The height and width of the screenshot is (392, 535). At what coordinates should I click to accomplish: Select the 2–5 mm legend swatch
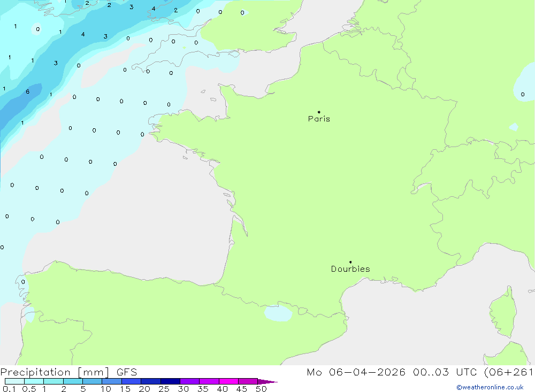tap(73, 381)
